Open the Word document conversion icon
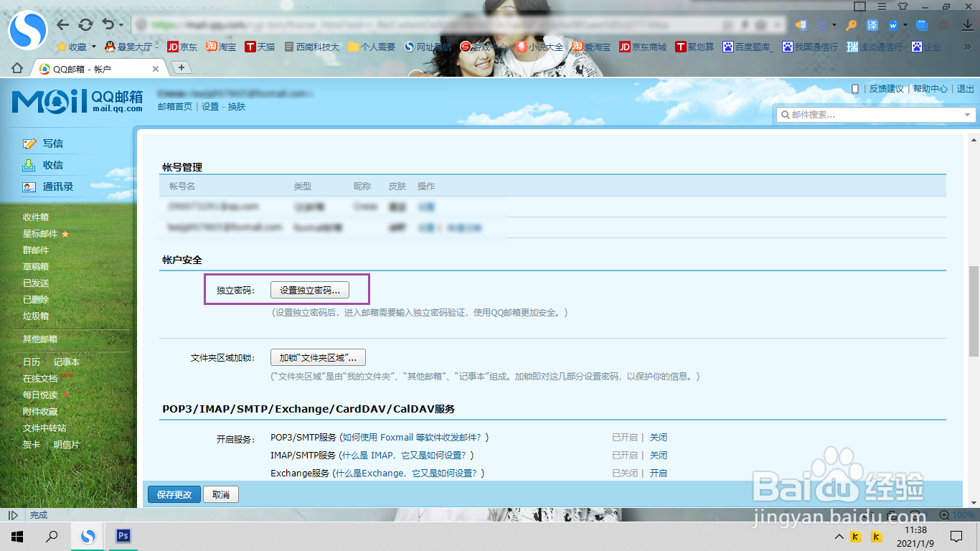980x551 pixels. 894,25
